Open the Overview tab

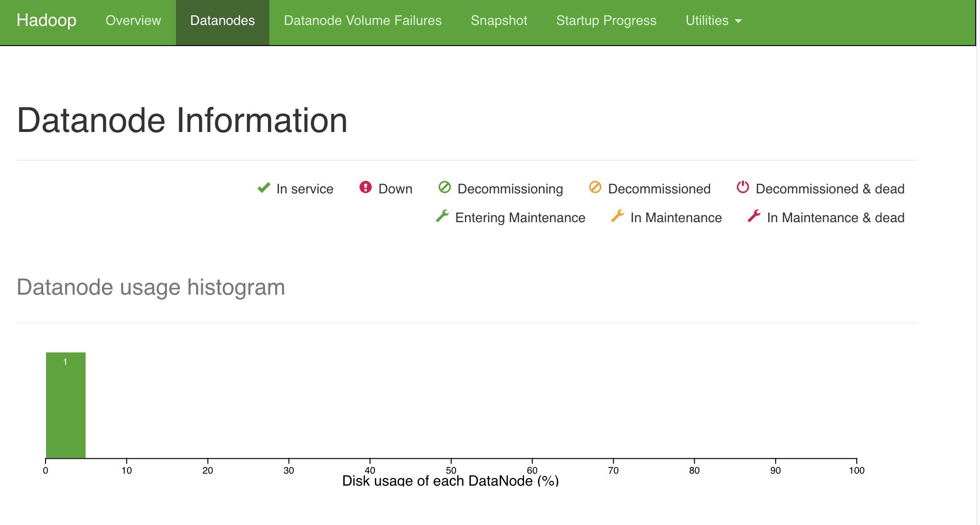133,21
